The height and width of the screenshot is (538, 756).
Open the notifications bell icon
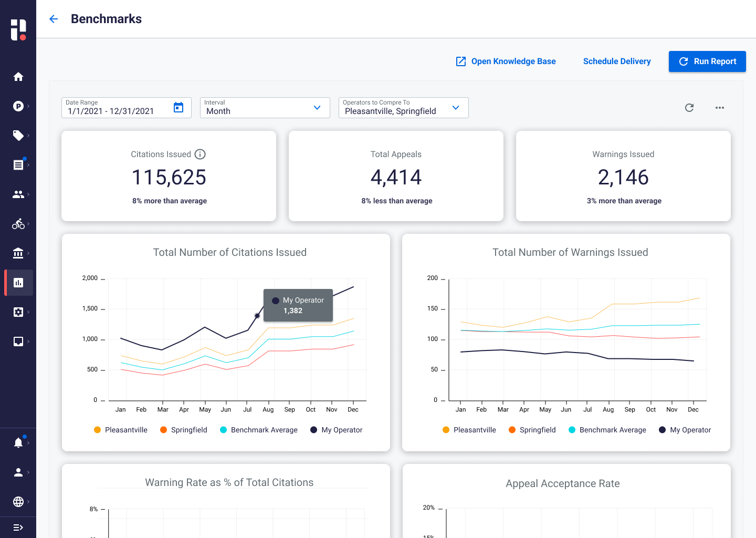tap(18, 442)
